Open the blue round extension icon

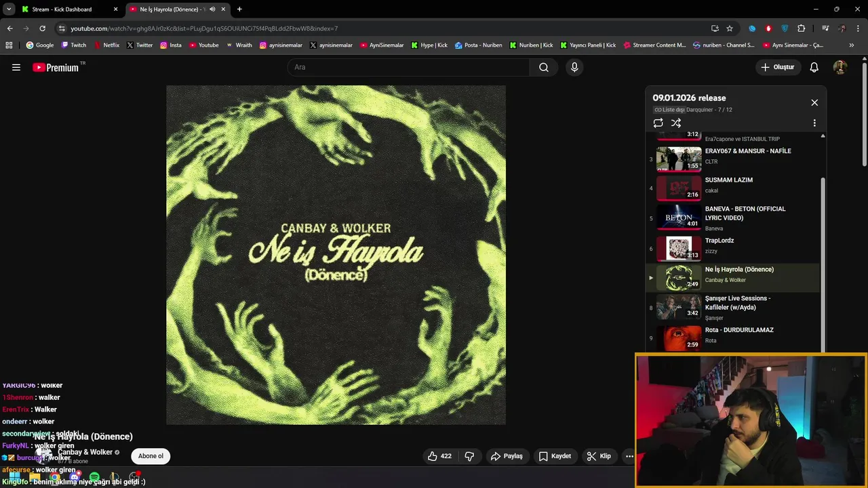coord(752,28)
